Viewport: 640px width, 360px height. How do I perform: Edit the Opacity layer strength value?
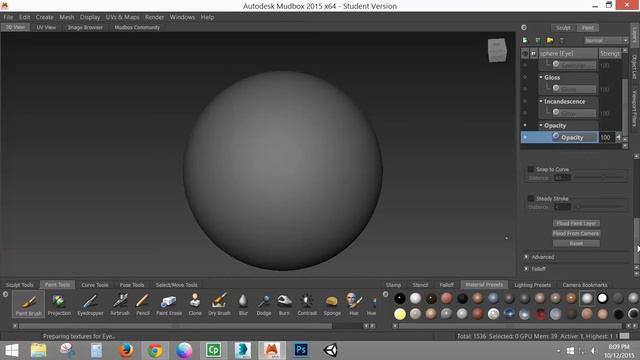click(x=605, y=138)
